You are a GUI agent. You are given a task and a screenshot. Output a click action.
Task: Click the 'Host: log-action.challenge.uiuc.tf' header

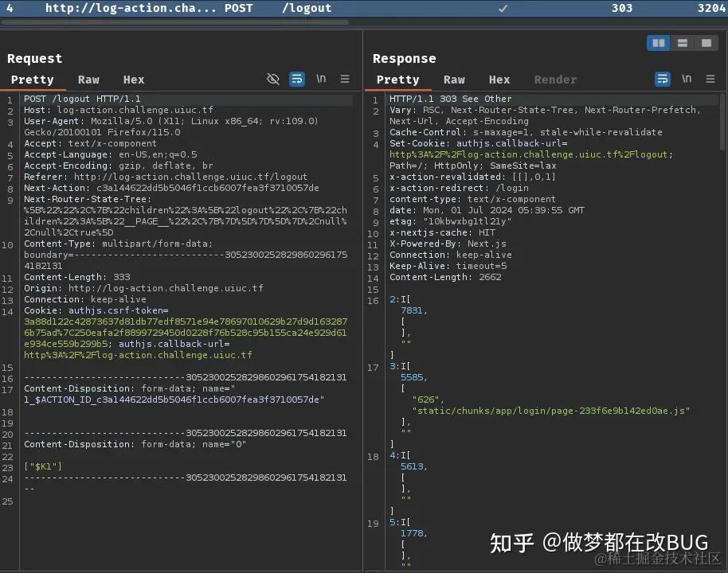pos(119,110)
